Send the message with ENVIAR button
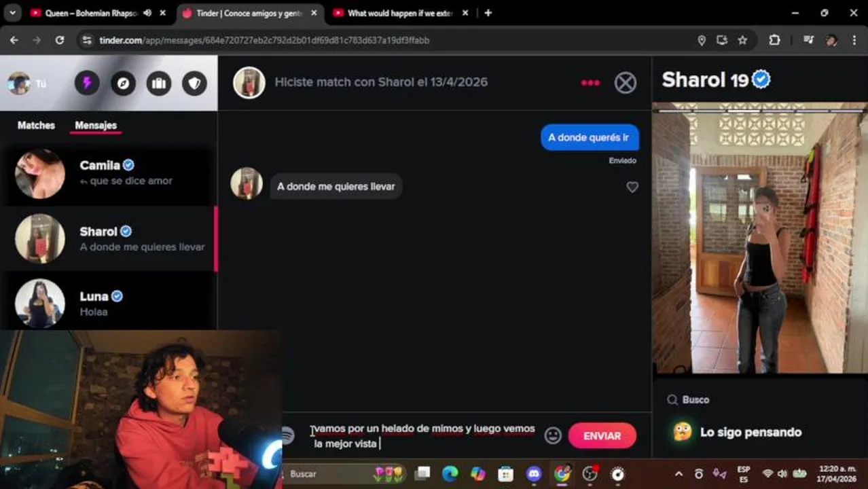Viewport: 868px width, 489px height. (x=602, y=436)
